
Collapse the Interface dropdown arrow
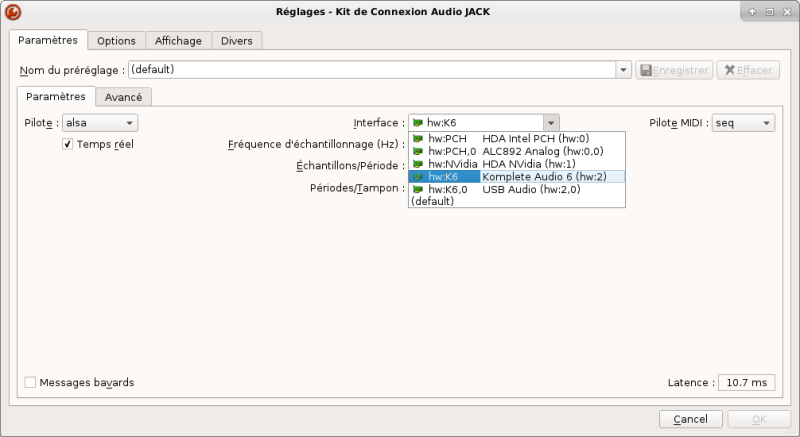[551, 123]
